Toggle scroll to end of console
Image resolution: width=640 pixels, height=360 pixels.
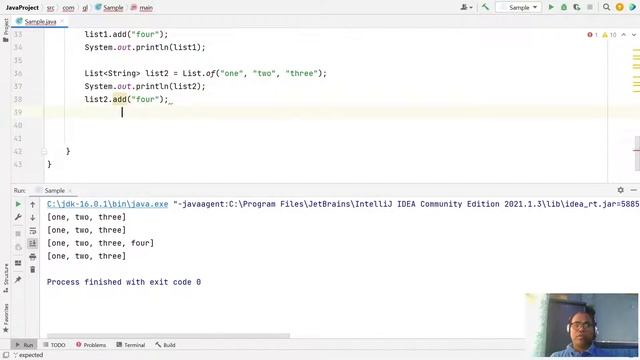pos(33,244)
